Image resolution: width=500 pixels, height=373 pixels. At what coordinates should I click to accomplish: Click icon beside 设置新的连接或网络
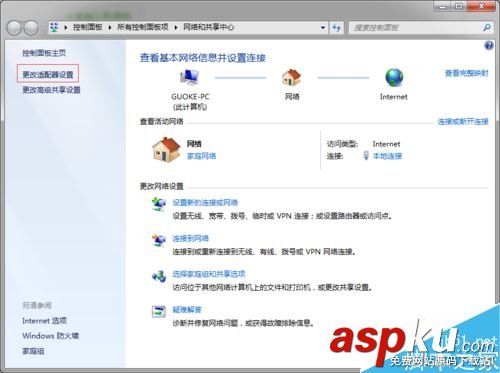159,204
